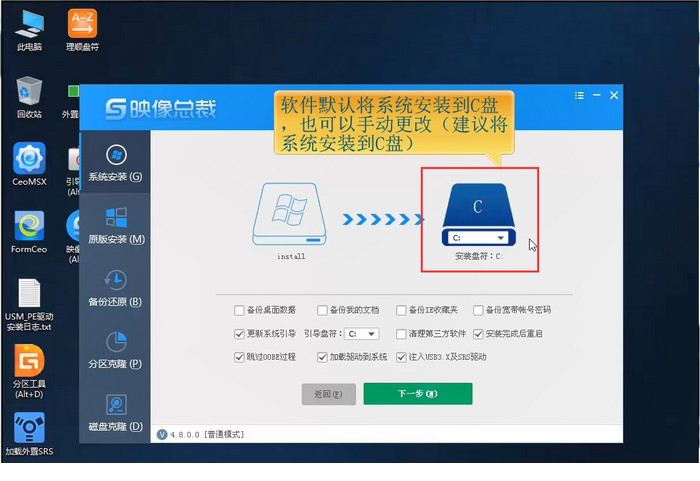Image resolution: width=700 pixels, height=481 pixels.
Task: Close the 映像总裁 window
Action: (614, 95)
